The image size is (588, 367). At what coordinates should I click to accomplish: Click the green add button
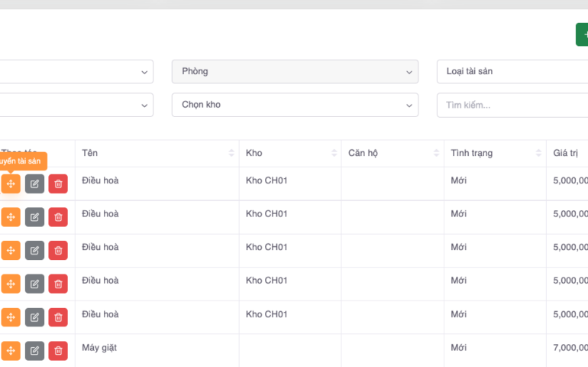[x=582, y=34]
